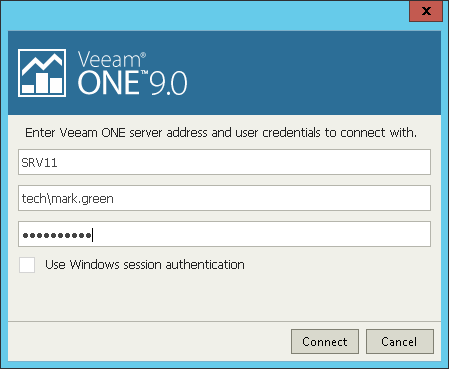449x369 pixels.
Task: Focus the server address field containing SRV11
Action: pyautogui.click(x=224, y=162)
